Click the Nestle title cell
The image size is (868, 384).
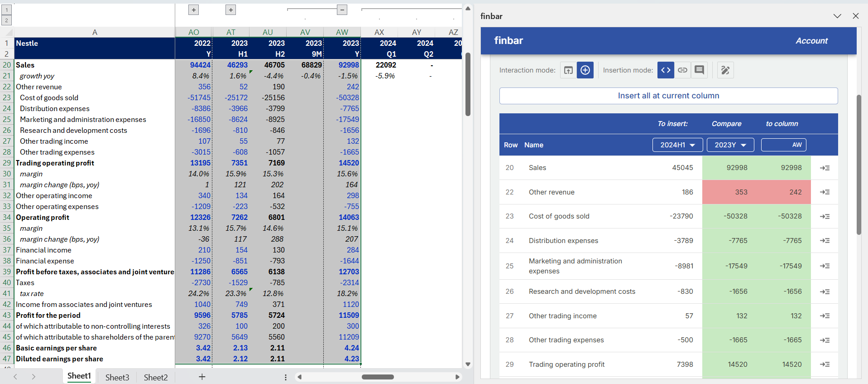coord(95,43)
